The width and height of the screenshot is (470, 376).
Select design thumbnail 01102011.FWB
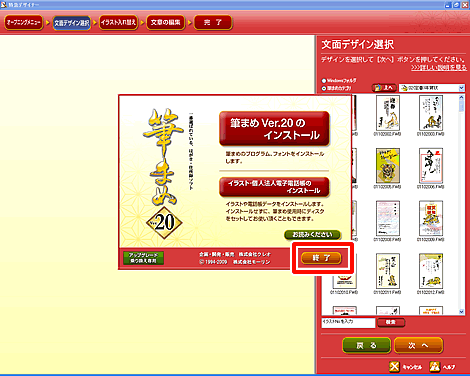388,271
